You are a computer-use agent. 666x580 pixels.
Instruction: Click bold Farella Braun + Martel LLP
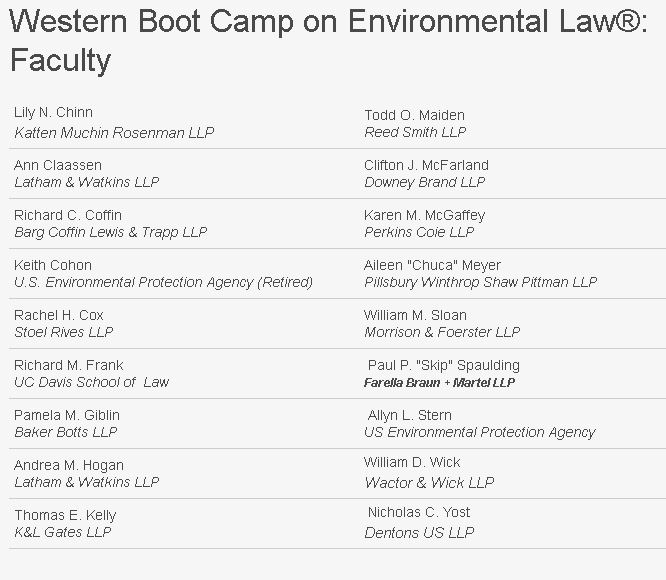tap(439, 383)
